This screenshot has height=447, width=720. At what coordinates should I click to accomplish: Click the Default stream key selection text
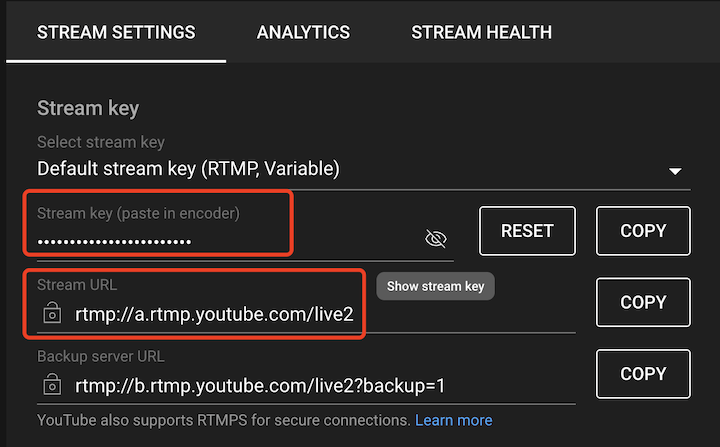click(x=188, y=169)
